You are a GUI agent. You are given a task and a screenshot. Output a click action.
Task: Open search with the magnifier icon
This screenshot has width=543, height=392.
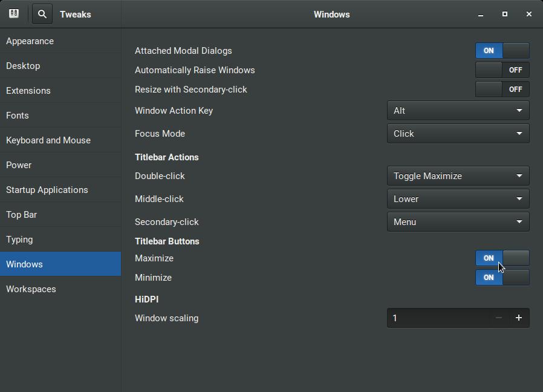click(42, 14)
